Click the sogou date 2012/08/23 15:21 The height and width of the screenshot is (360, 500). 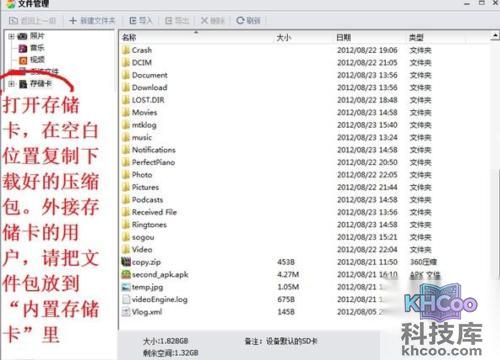367,237
